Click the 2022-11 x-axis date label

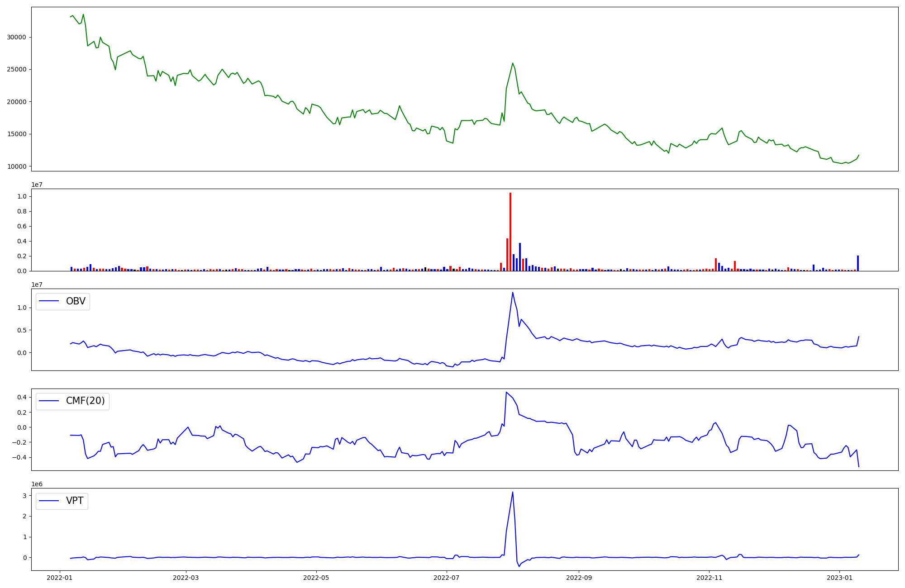(x=709, y=578)
